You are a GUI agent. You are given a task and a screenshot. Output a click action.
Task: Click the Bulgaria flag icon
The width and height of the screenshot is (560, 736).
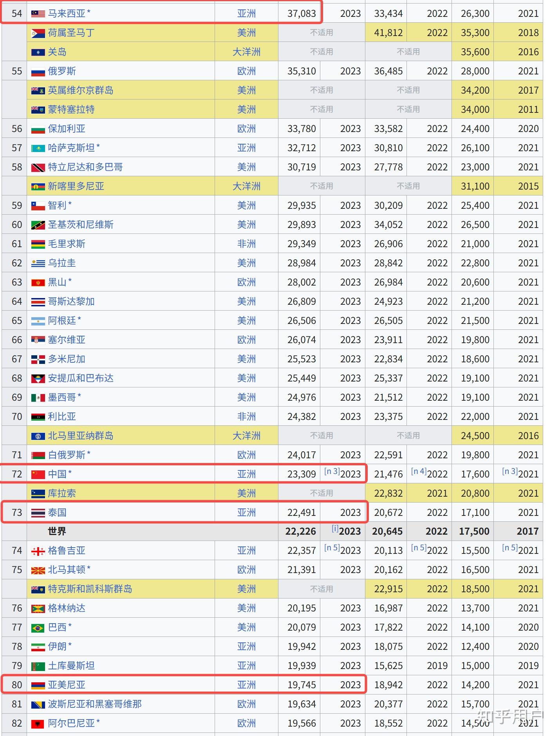click(38, 129)
